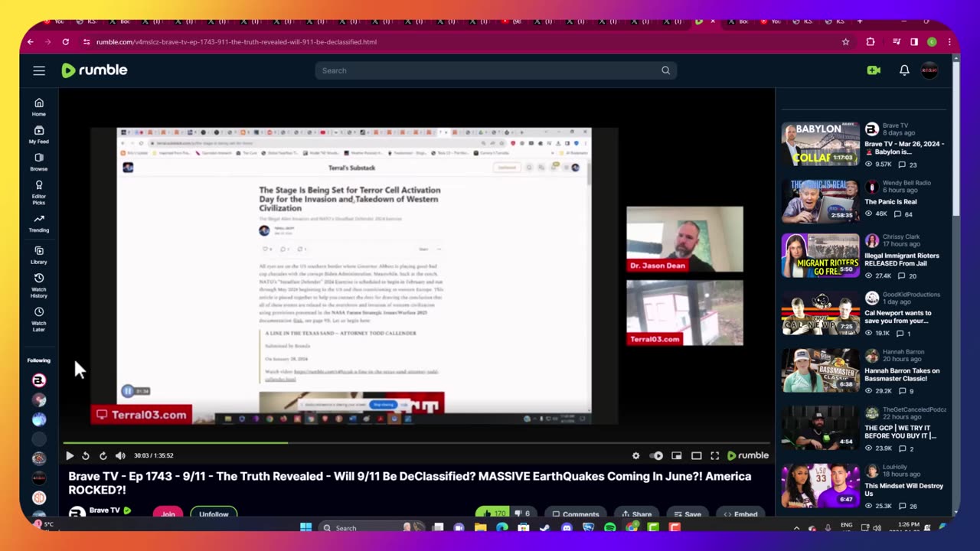Open Editor Picks in the sidebar

pos(38,193)
